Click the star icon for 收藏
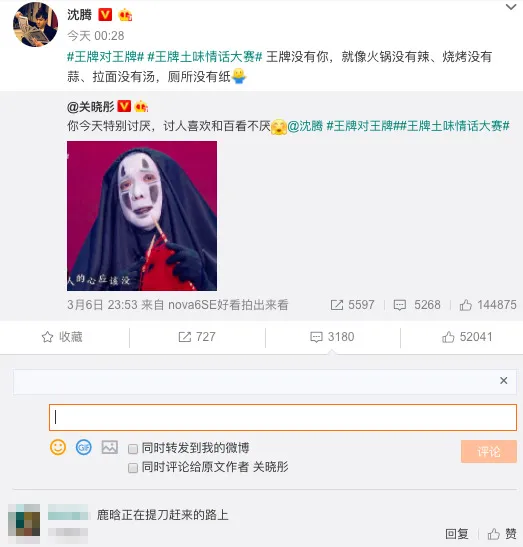 point(47,337)
